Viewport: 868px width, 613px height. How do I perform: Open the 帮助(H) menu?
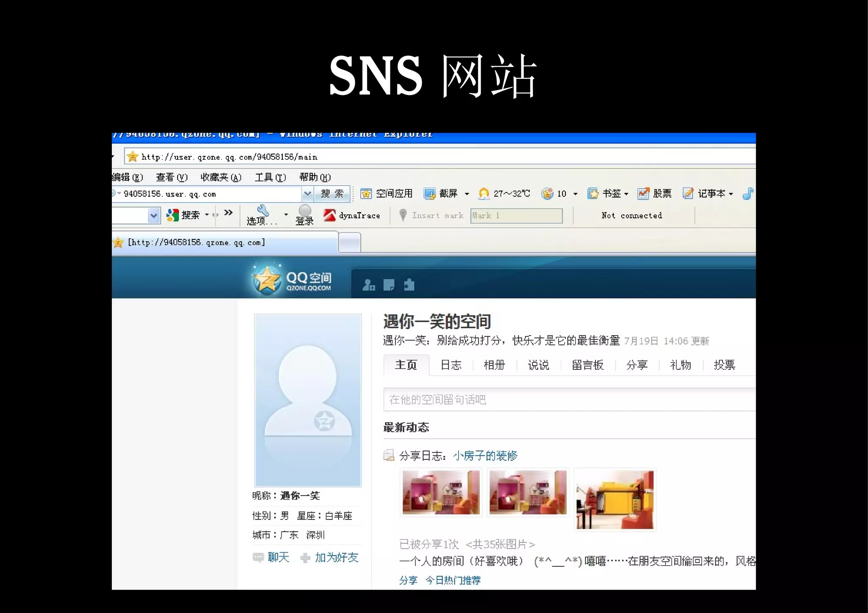(x=315, y=177)
